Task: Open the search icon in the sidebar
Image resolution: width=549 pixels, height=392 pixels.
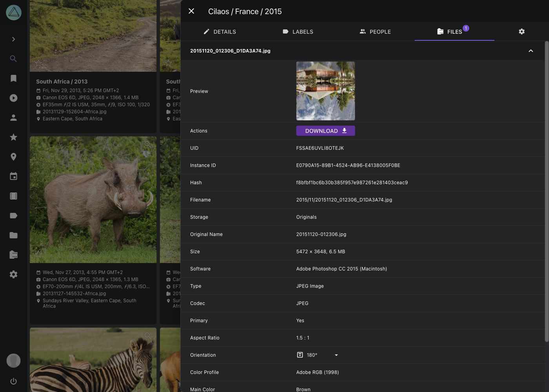Action: tap(13, 58)
